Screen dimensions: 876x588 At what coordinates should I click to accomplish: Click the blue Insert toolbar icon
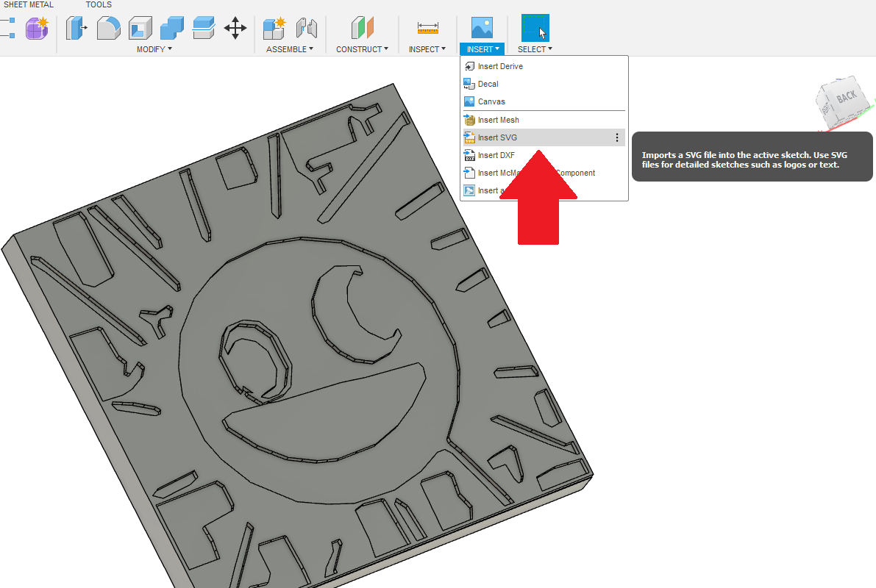[x=482, y=28]
